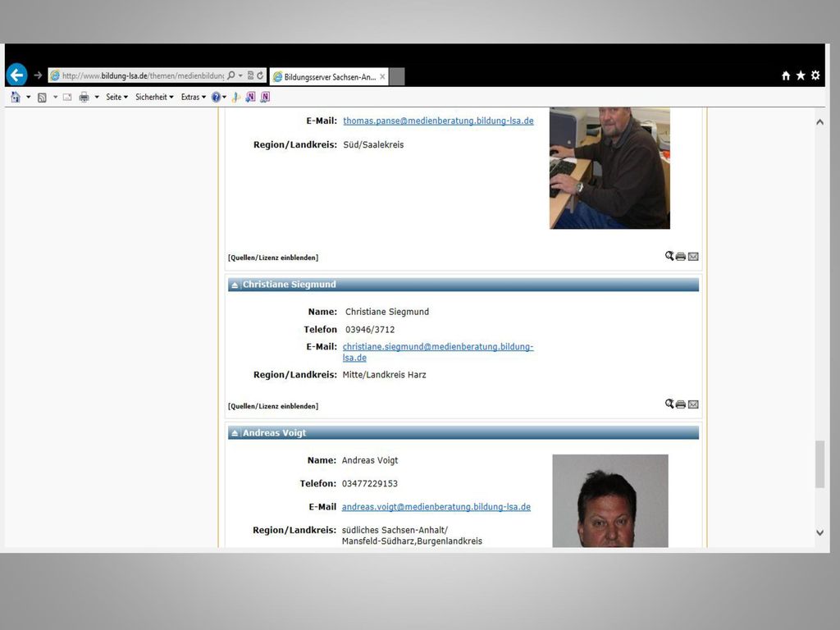Close the Bildungsserver Sachsen-An... tab

382,76
